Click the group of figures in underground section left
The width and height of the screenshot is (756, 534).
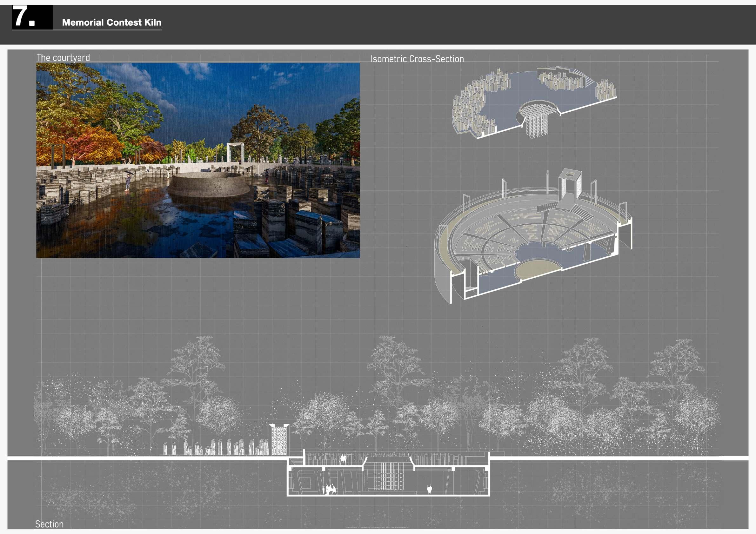(330, 489)
